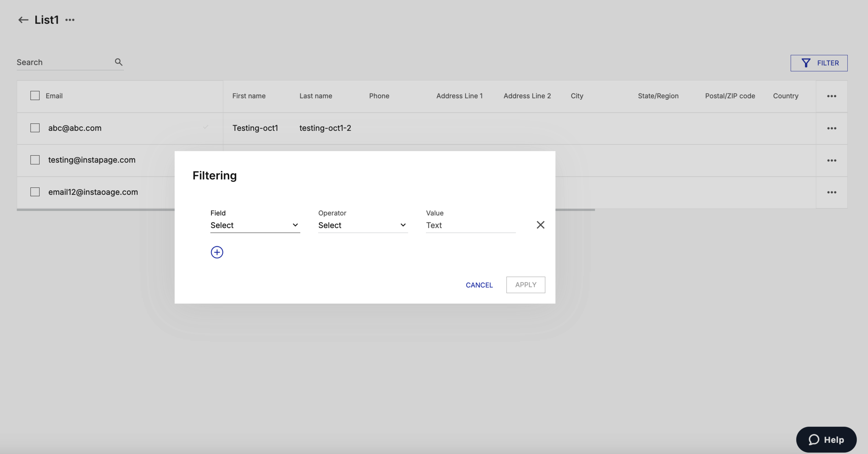Select the abc@abc.com email cell
Image resolution: width=868 pixels, height=454 pixels.
[x=75, y=128]
